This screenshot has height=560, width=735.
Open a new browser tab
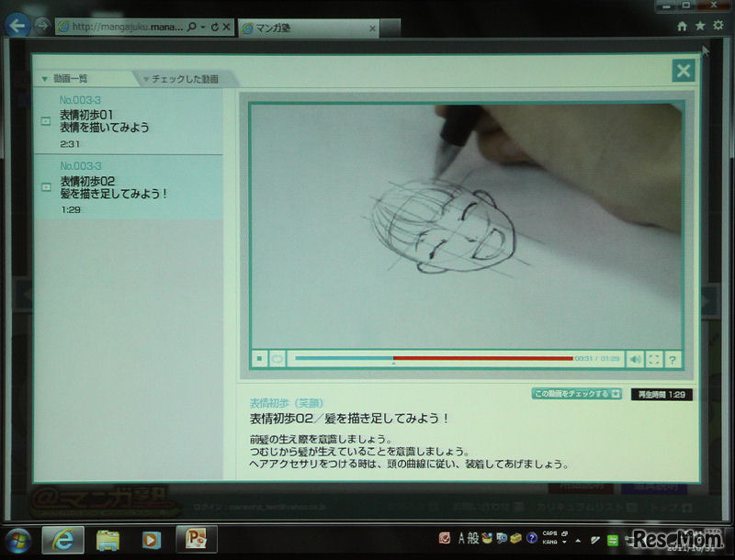(390, 28)
